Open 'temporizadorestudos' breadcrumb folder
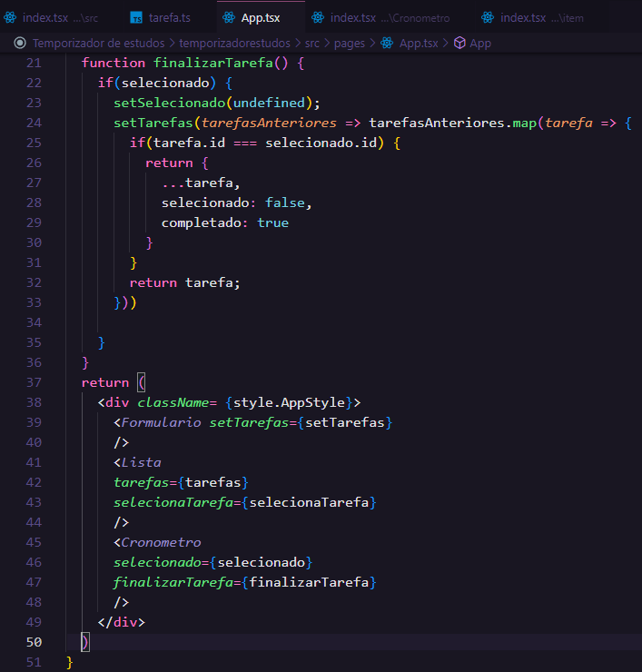Viewport: 642px width, 672px height. (234, 44)
